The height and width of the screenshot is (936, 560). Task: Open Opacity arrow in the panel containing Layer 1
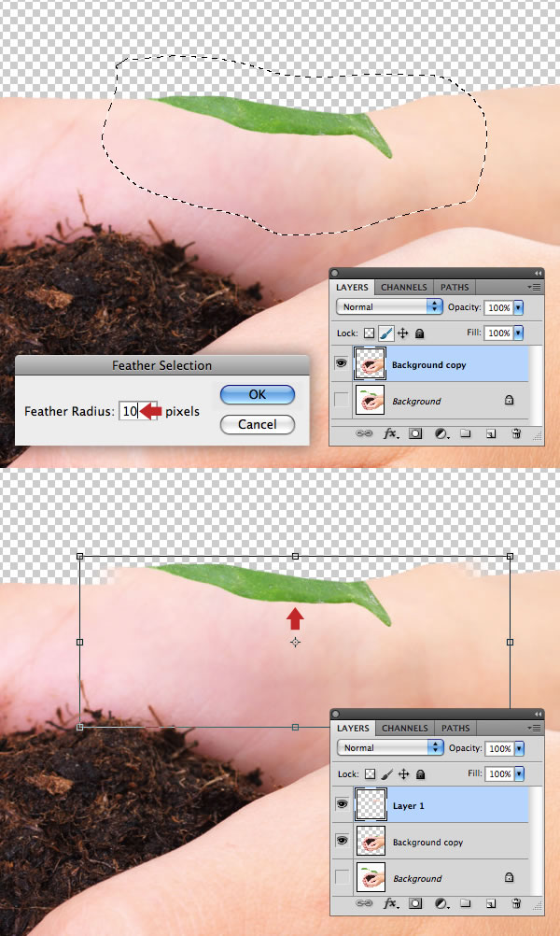[518, 748]
